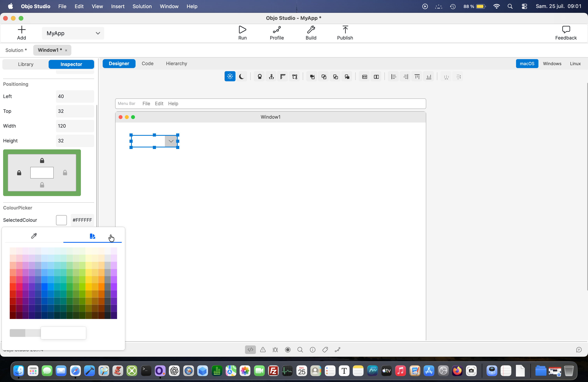Align selected controls to right edges

tap(405, 77)
